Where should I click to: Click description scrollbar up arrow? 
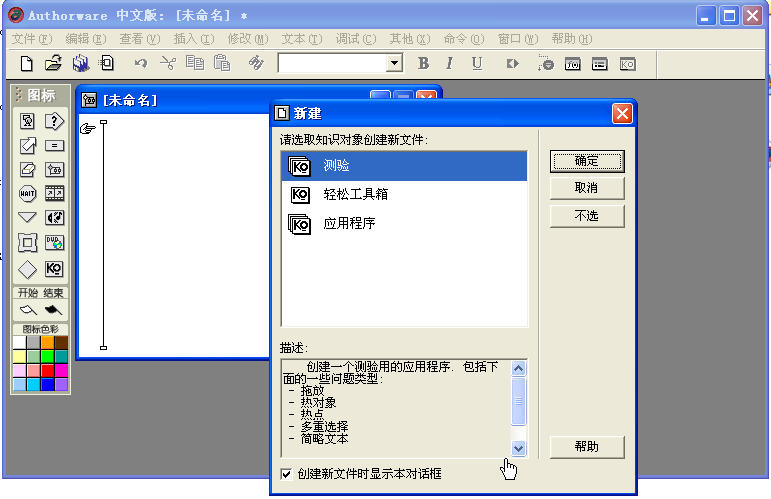tap(519, 368)
